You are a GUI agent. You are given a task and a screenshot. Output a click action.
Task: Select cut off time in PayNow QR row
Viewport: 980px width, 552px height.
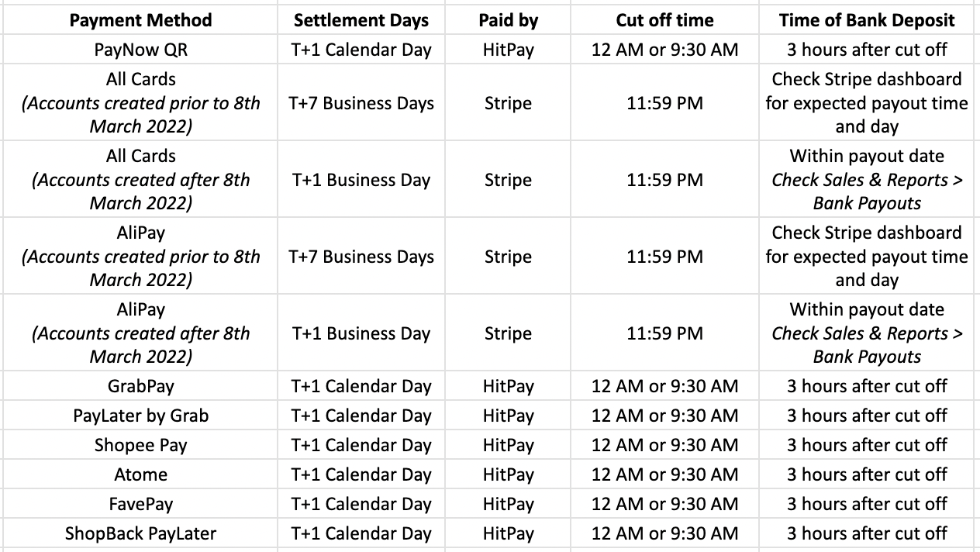[664, 50]
